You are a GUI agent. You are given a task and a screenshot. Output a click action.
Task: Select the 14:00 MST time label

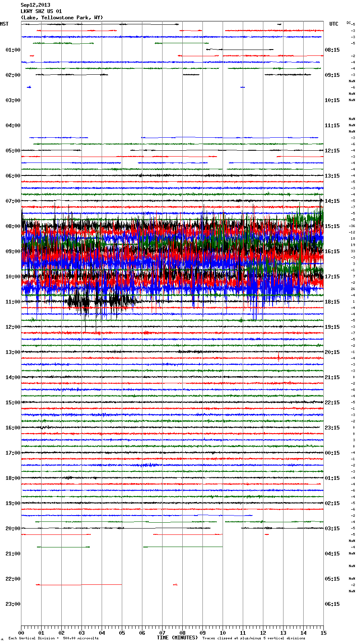click(x=13, y=377)
